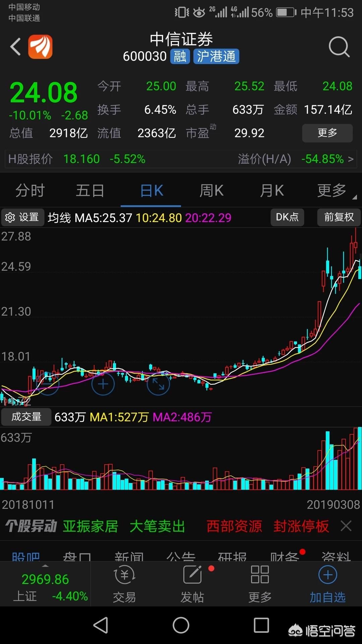
Task: Open the 更多 grid icon in bottom bar
Action: point(260,584)
